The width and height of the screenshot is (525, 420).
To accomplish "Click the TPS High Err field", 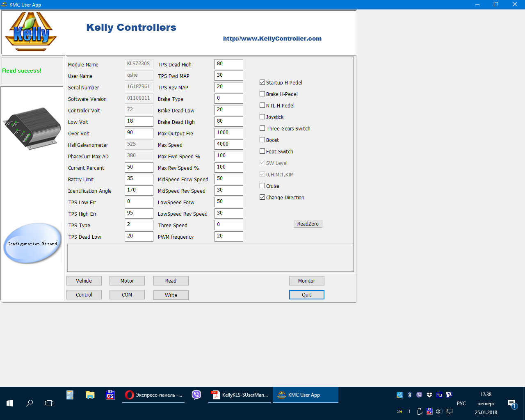I will click(x=139, y=213).
